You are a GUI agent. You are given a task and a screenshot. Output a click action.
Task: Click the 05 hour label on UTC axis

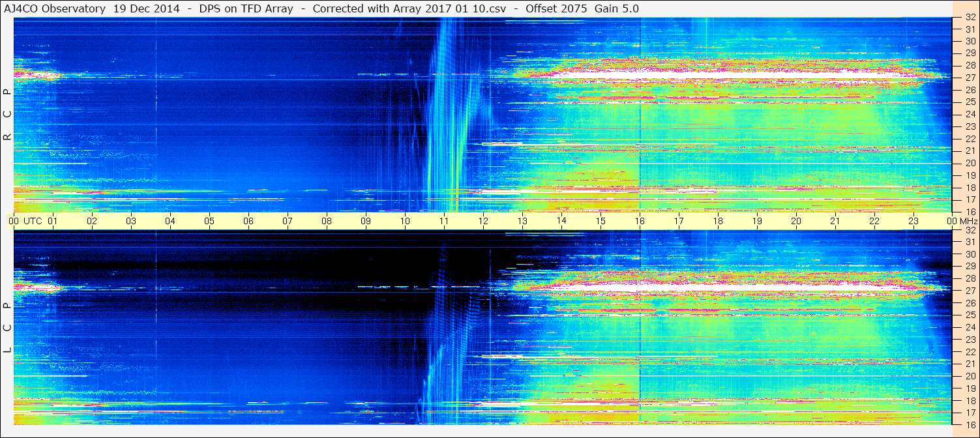tap(209, 221)
